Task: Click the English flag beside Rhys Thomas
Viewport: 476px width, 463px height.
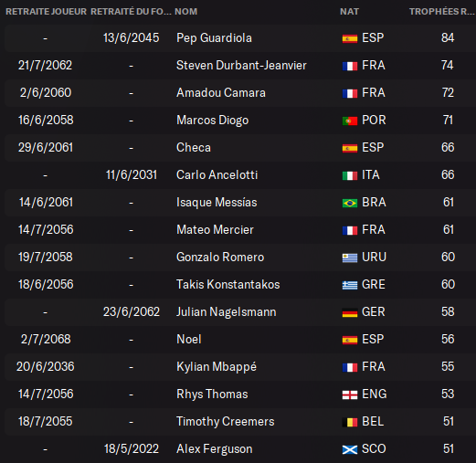Action: [350, 395]
